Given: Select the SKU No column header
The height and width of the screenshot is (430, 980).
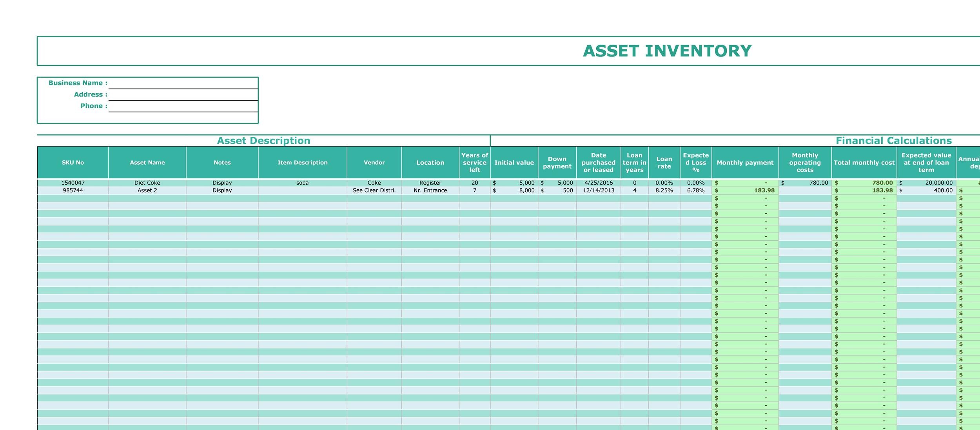Looking at the screenshot, I should 73,163.
